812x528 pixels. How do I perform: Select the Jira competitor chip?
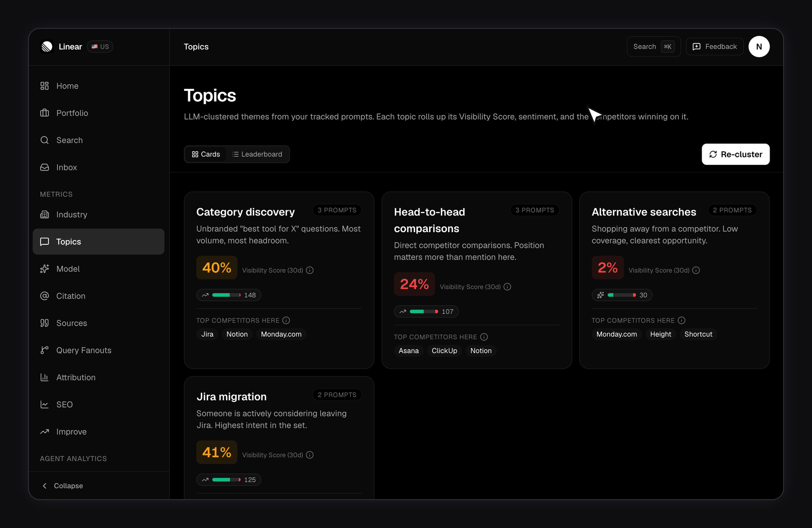(x=207, y=334)
